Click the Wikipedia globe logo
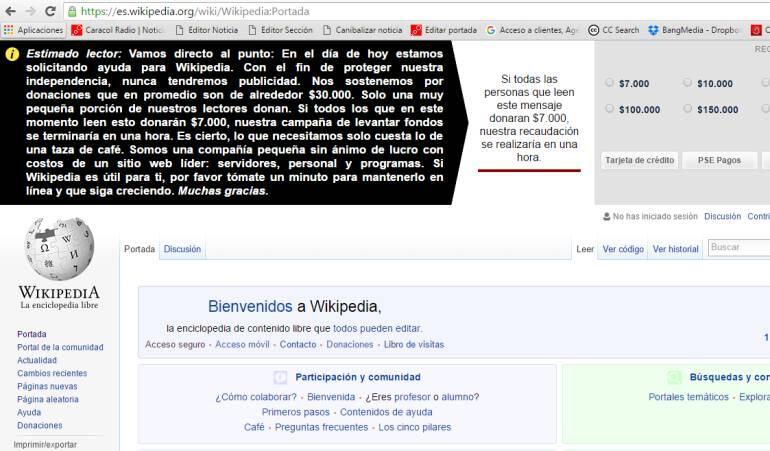Image resolution: width=770 pixels, height=451 pixels. [x=59, y=249]
